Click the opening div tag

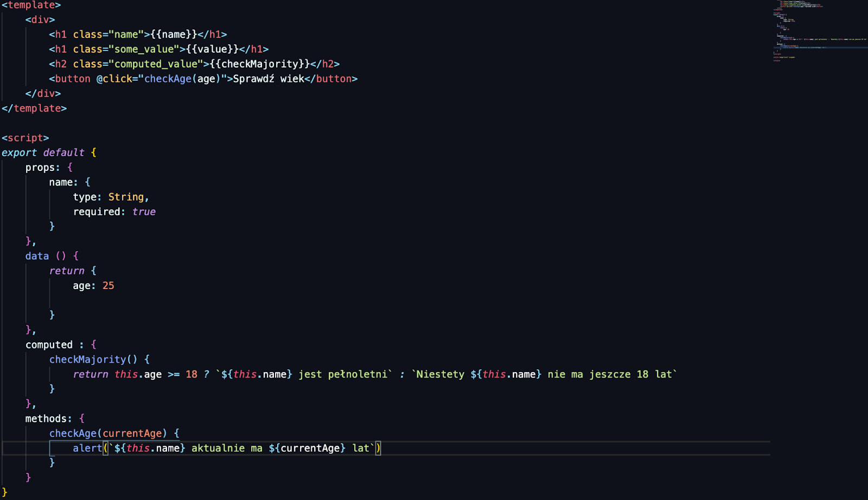(x=40, y=20)
